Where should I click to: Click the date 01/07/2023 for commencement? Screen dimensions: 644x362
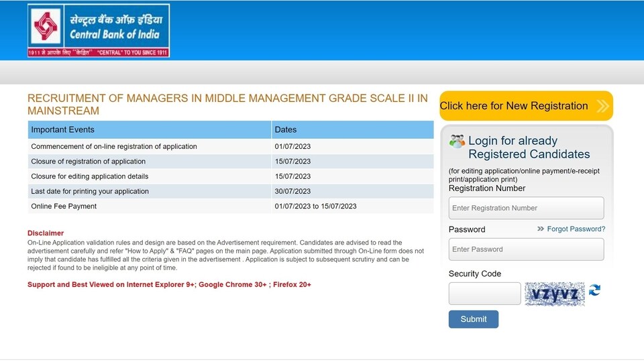pos(292,147)
